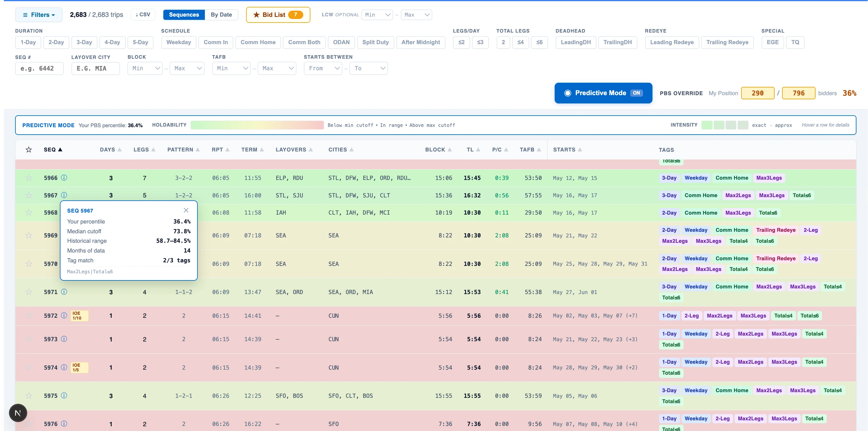Toggle Predictive Mode off
This screenshot has width=868, height=431.
point(603,93)
